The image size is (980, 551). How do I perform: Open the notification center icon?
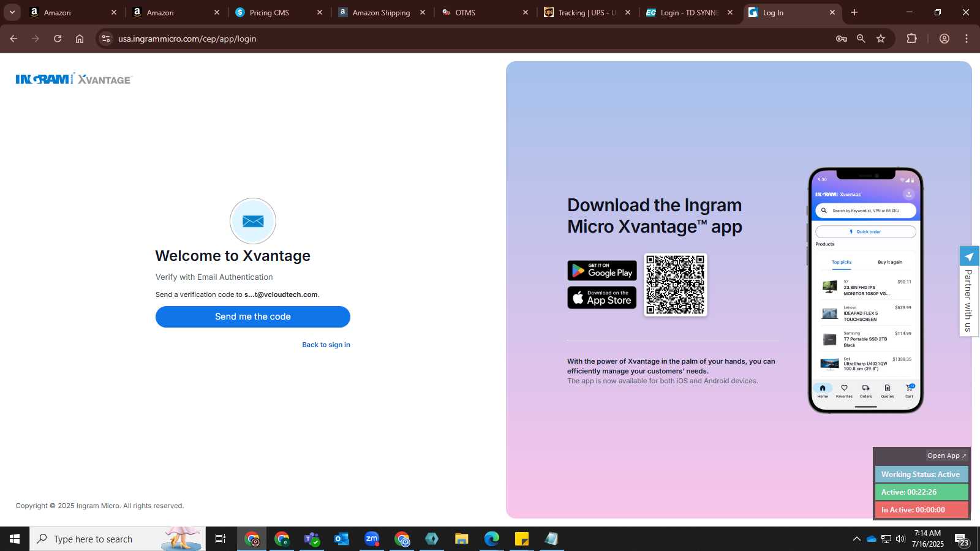tap(962, 539)
